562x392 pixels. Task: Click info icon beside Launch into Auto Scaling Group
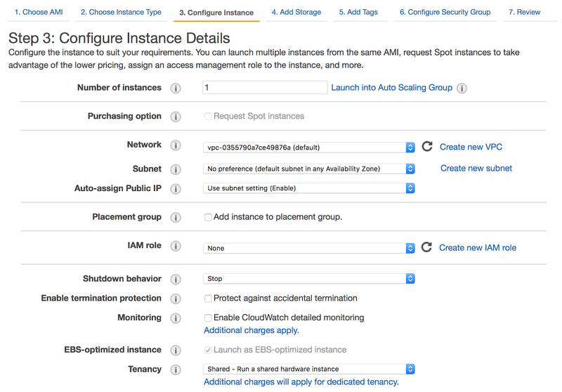[462, 89]
